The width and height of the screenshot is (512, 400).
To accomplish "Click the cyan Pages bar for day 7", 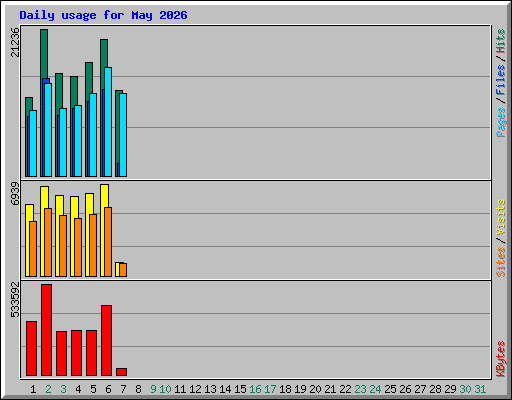I will click(123, 135).
